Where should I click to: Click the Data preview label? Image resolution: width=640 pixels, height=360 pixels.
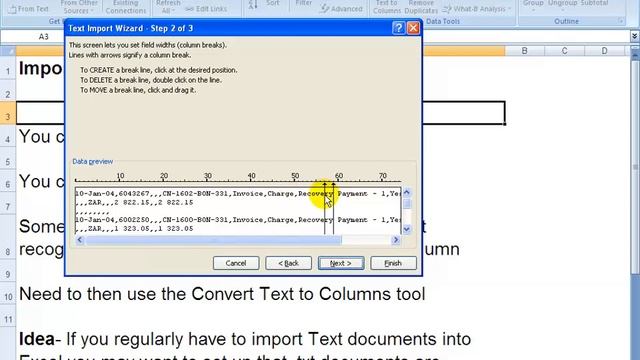(93, 161)
